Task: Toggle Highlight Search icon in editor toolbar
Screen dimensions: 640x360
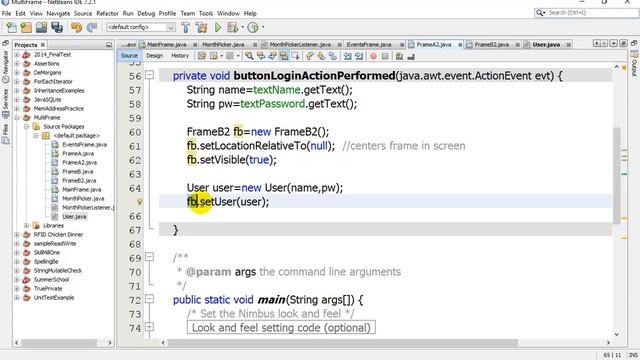Action: [x=284, y=56]
